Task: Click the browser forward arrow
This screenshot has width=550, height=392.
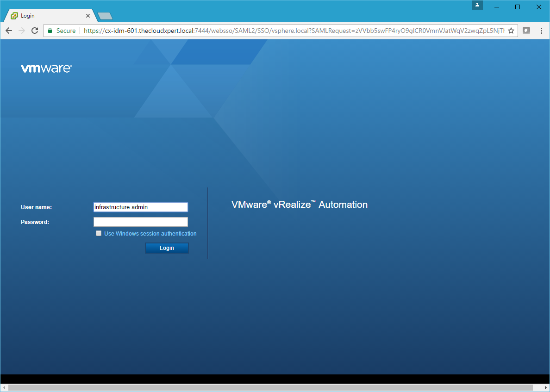Action: pyautogui.click(x=22, y=31)
